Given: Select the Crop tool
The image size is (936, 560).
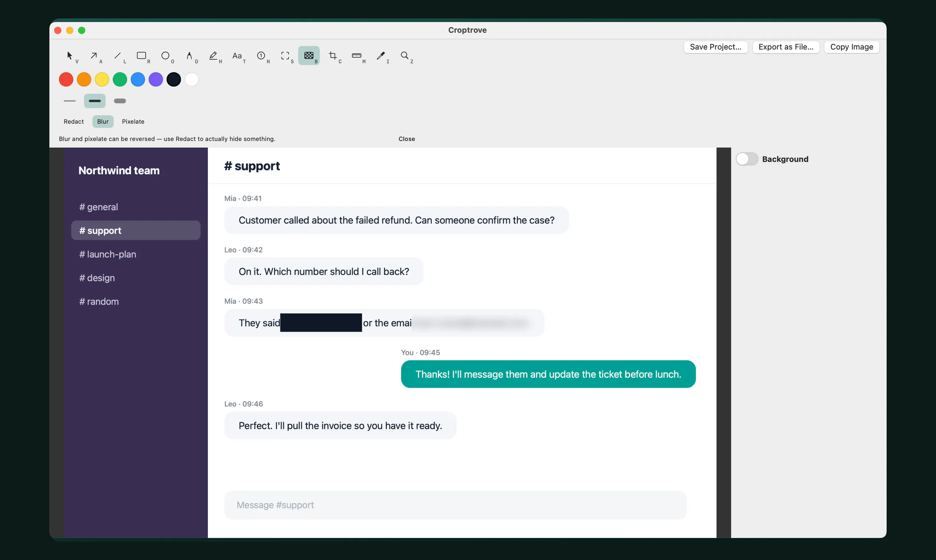Looking at the screenshot, I should click(332, 56).
